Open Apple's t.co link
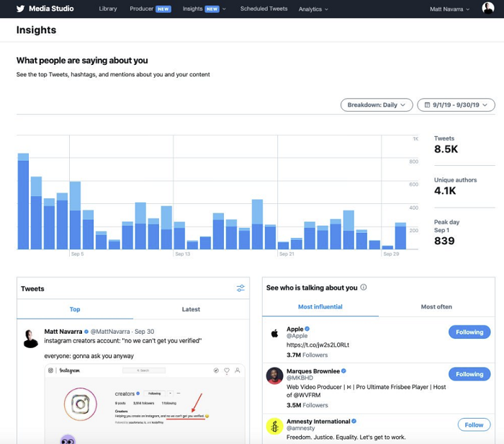 (x=318, y=346)
